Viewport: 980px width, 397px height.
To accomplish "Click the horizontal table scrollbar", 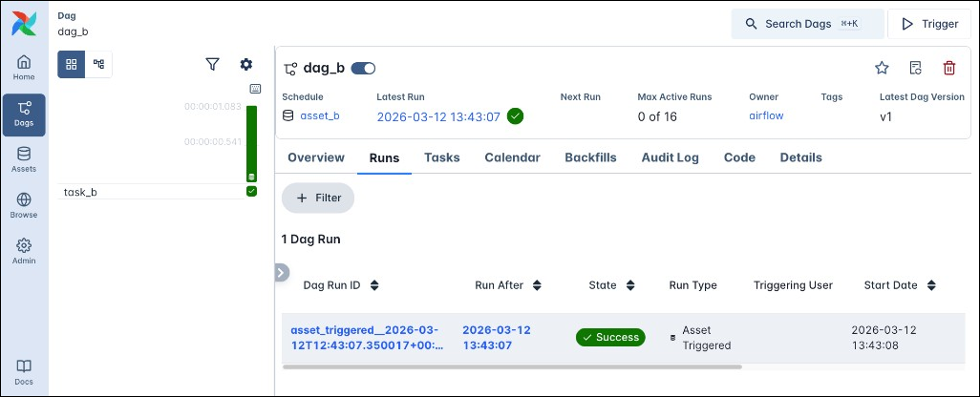I will (512, 367).
